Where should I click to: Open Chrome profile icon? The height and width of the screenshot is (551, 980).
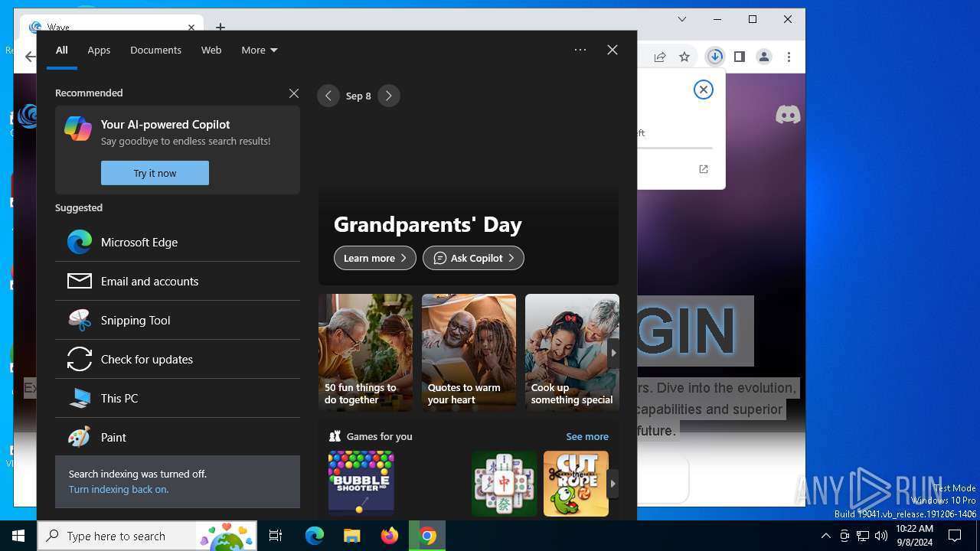[x=764, y=57]
